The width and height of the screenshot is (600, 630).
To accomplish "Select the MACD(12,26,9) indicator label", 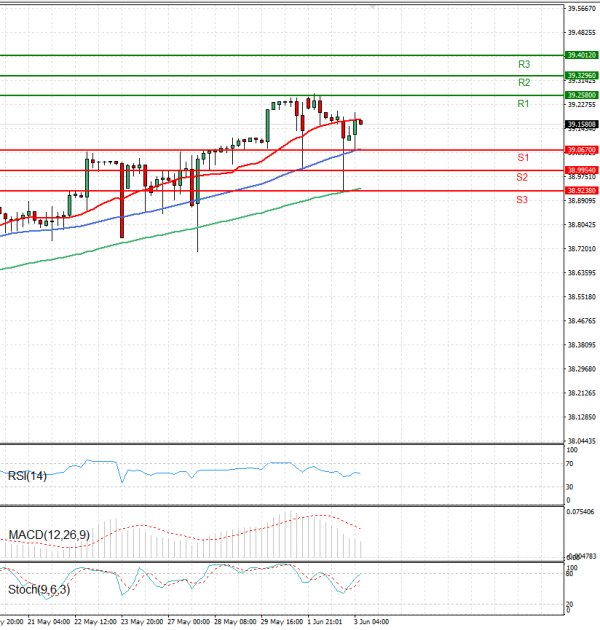I will point(49,535).
